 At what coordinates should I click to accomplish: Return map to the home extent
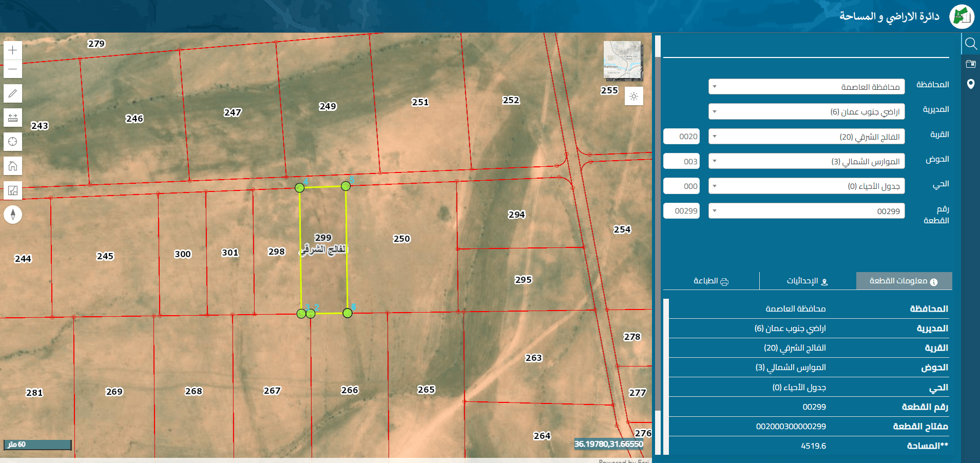pos(13,166)
